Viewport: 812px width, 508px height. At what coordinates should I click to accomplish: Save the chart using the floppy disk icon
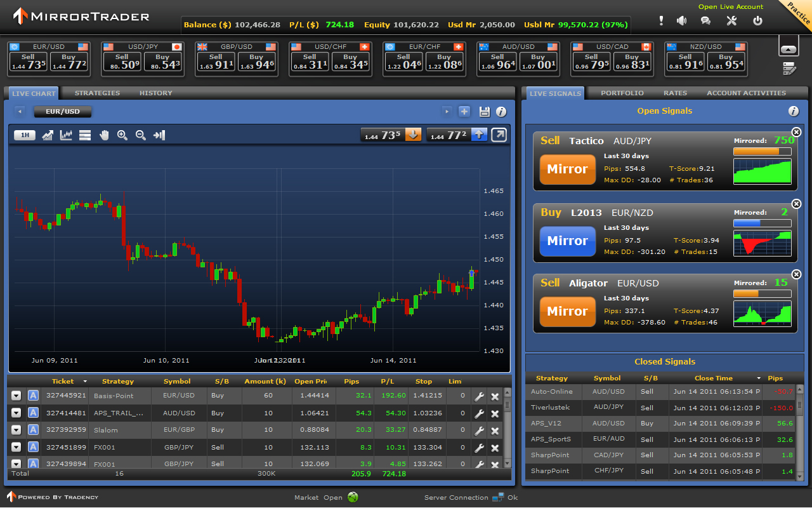tap(485, 112)
